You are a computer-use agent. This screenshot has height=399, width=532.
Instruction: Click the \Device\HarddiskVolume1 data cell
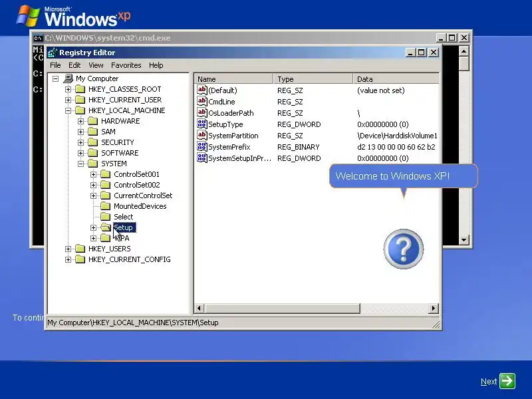[x=397, y=136]
